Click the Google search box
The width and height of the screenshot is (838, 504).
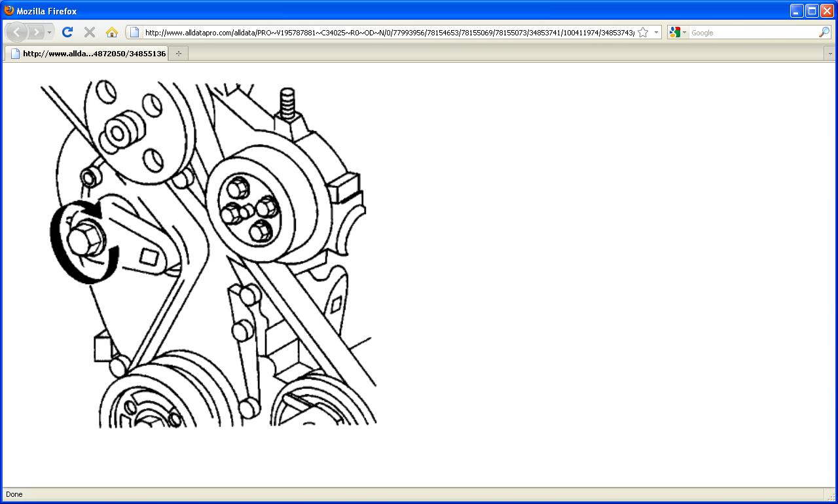[x=753, y=32]
